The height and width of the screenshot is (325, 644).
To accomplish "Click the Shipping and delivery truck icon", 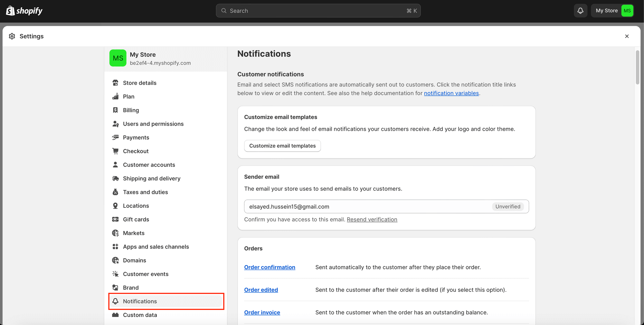I will [115, 178].
